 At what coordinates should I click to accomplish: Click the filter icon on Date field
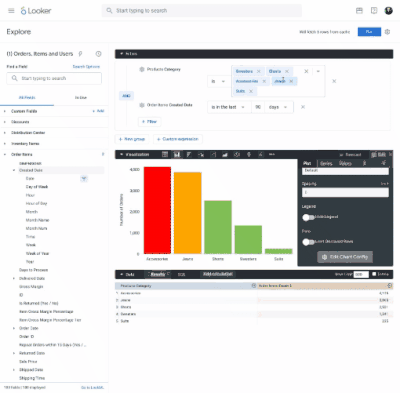pos(84,179)
